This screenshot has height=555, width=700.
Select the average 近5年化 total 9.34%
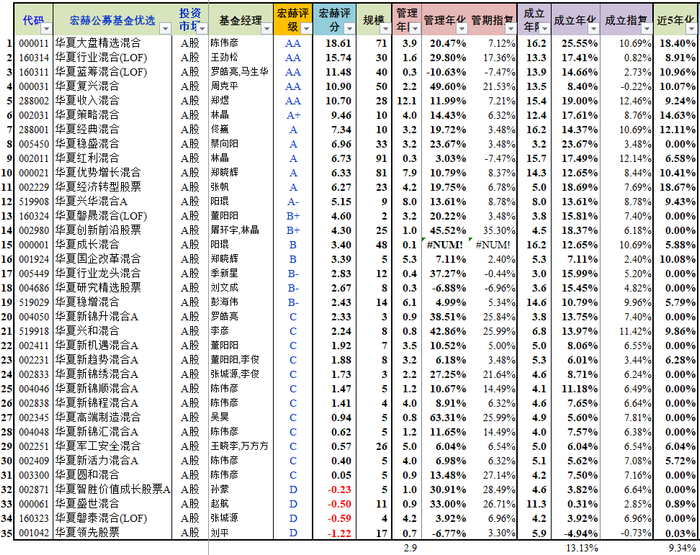682,548
